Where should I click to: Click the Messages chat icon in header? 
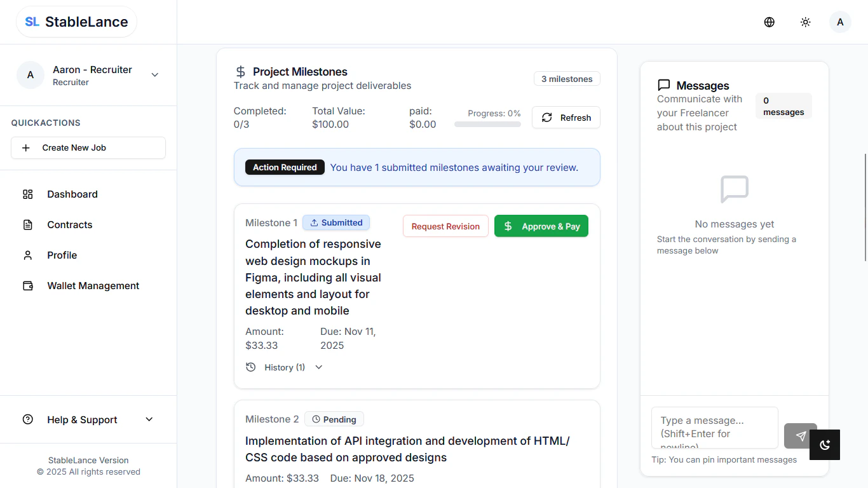coord(664,85)
